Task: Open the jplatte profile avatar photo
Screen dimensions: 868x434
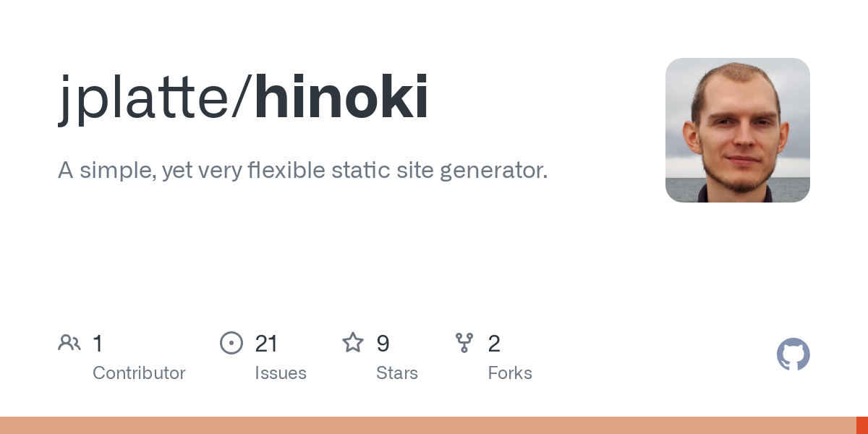Action: 738,130
